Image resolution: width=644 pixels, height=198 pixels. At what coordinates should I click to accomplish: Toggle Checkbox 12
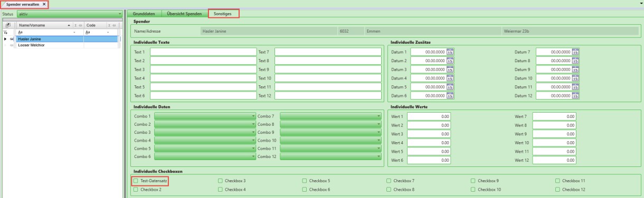pos(558,189)
